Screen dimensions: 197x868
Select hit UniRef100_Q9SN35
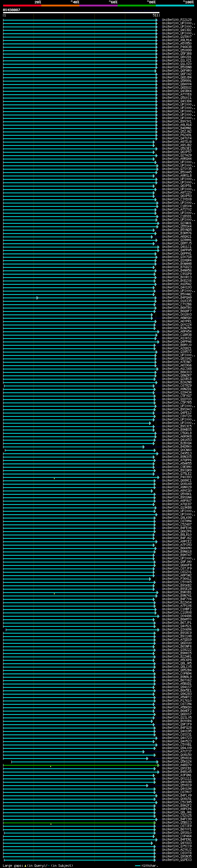pyautogui.click(x=176, y=857)
